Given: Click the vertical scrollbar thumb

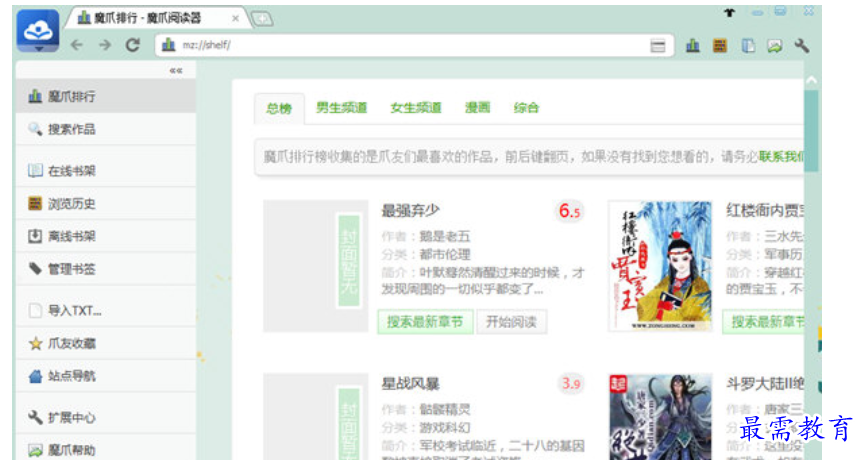Looking at the screenshot, I should [812, 132].
